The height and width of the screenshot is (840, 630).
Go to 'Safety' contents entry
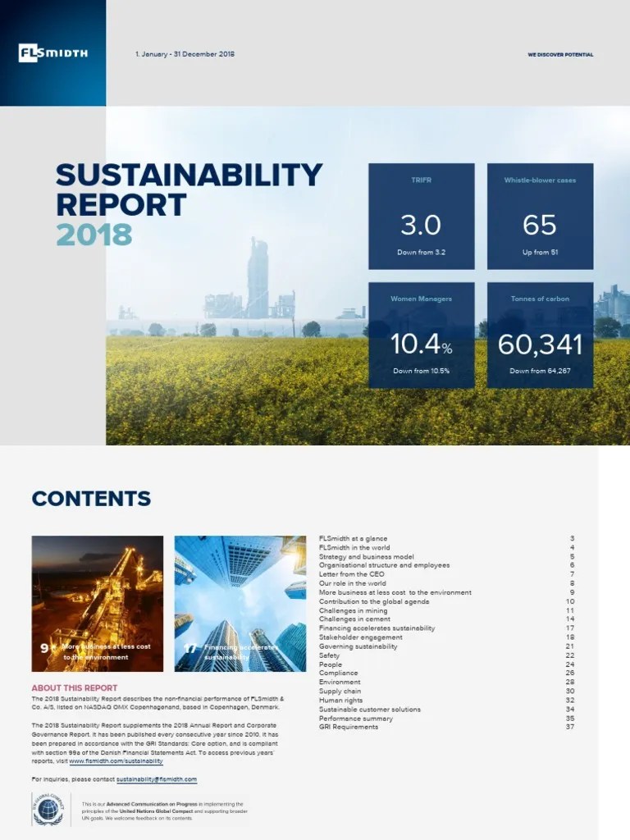(329, 655)
